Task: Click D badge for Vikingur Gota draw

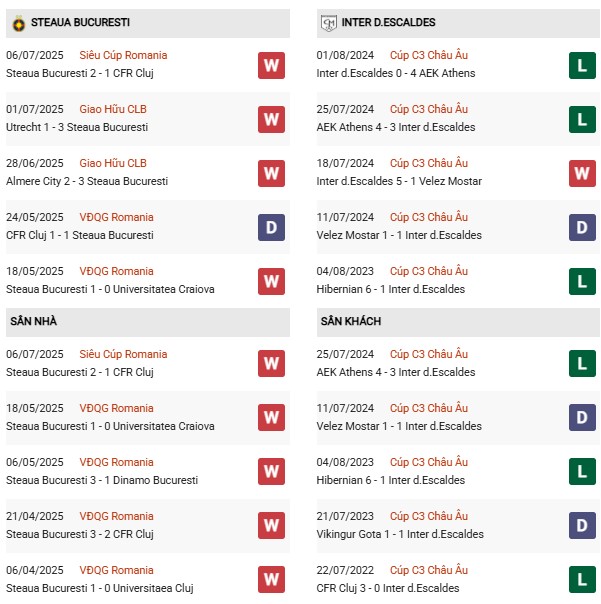Action: (582, 526)
